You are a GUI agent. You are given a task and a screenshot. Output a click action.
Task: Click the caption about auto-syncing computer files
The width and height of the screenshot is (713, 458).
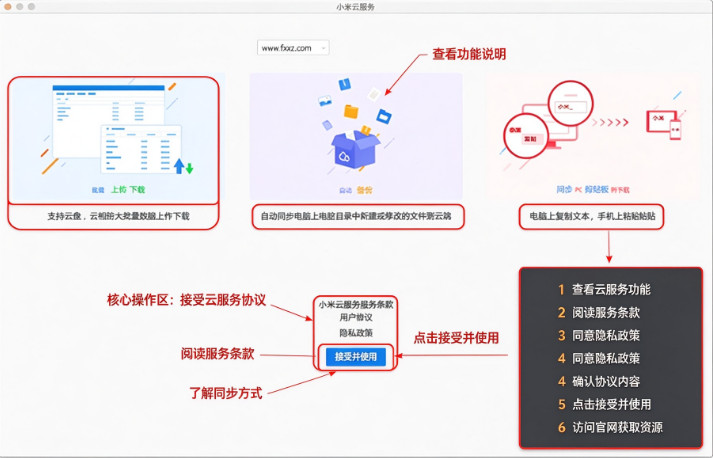pyautogui.click(x=356, y=216)
